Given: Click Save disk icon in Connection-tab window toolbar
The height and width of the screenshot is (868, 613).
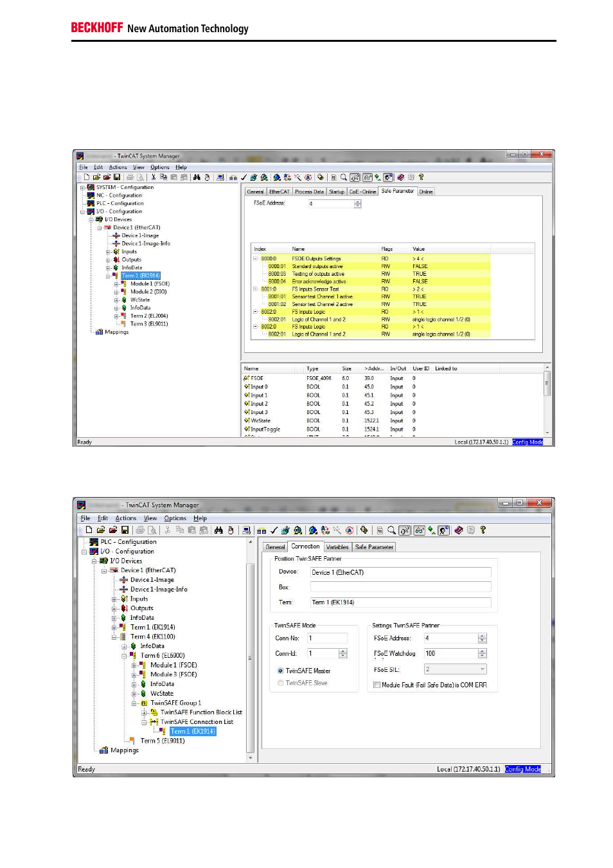Looking at the screenshot, I should click(x=125, y=530).
